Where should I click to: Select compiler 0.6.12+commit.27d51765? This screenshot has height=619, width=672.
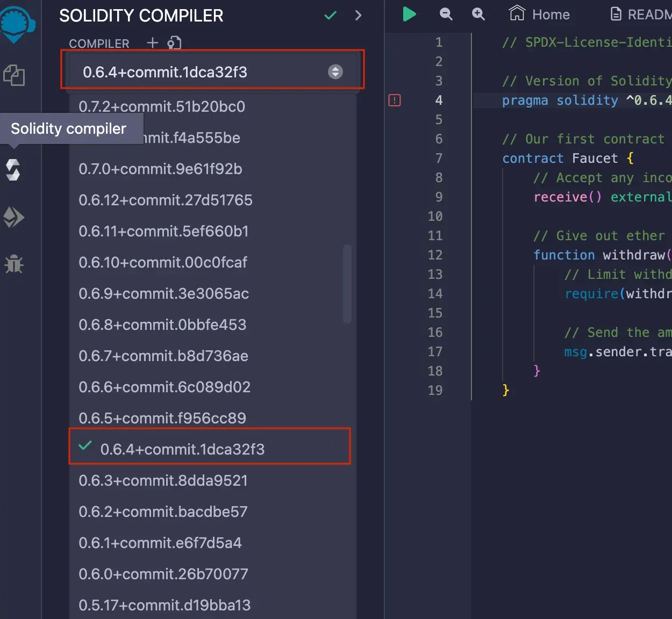(212, 200)
